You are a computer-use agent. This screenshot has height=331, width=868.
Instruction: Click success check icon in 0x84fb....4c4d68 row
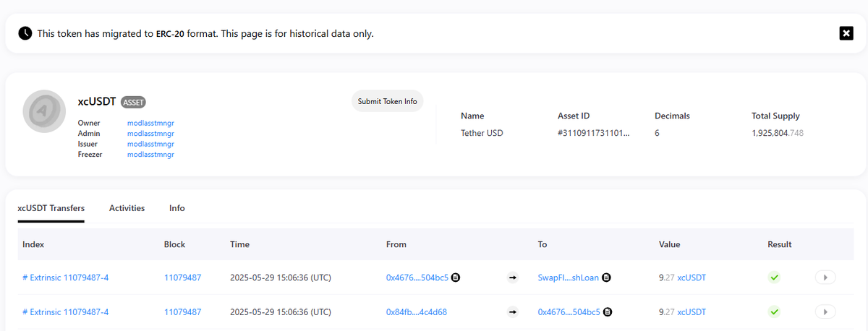(x=774, y=312)
